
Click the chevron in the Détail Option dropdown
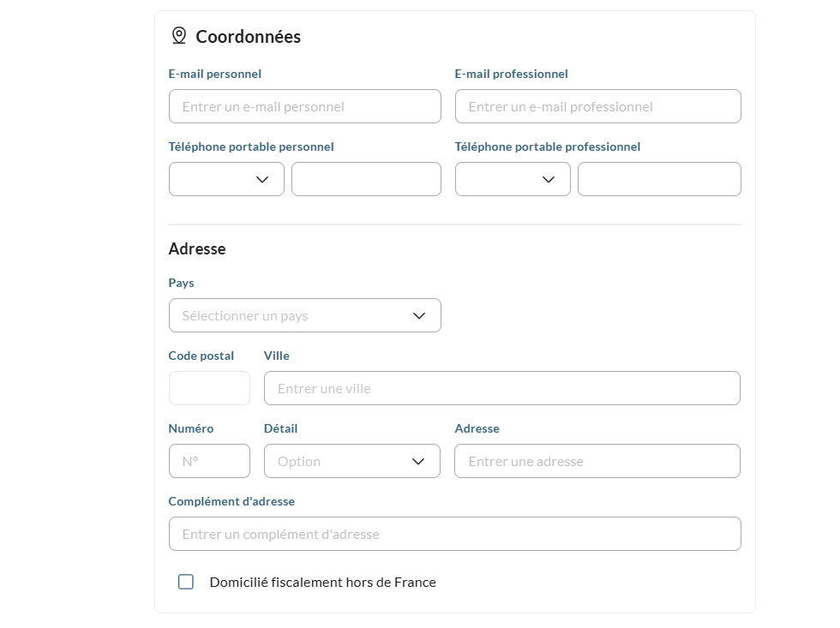[418, 462]
